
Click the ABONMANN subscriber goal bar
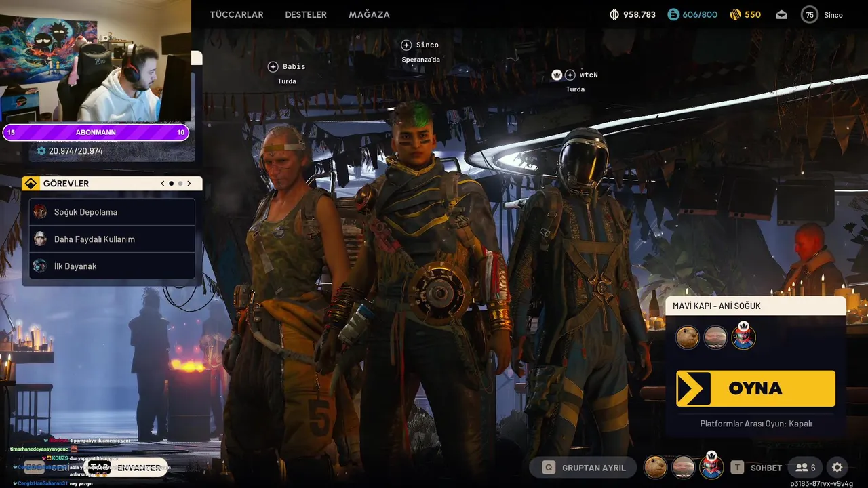(96, 132)
